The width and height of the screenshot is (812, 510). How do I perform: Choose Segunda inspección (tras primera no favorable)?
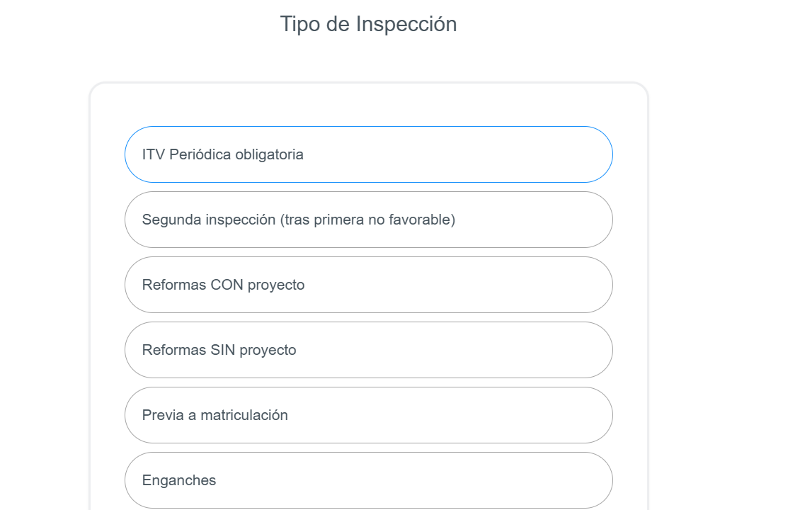click(368, 220)
